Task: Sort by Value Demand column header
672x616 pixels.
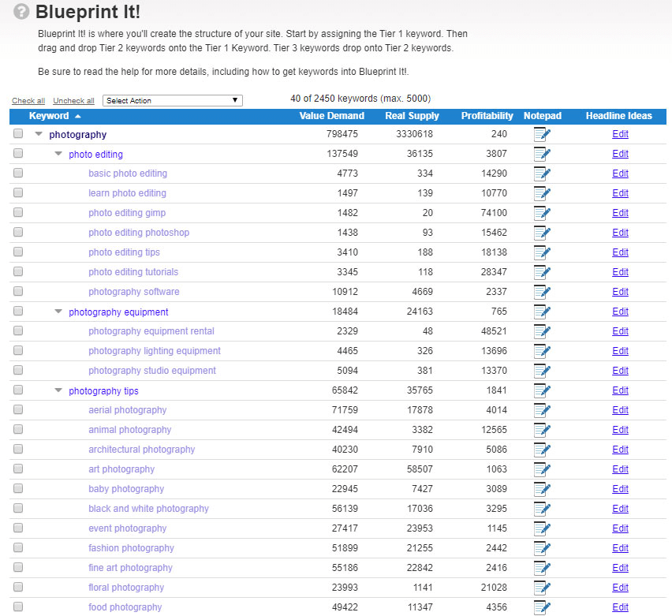Action: click(331, 116)
